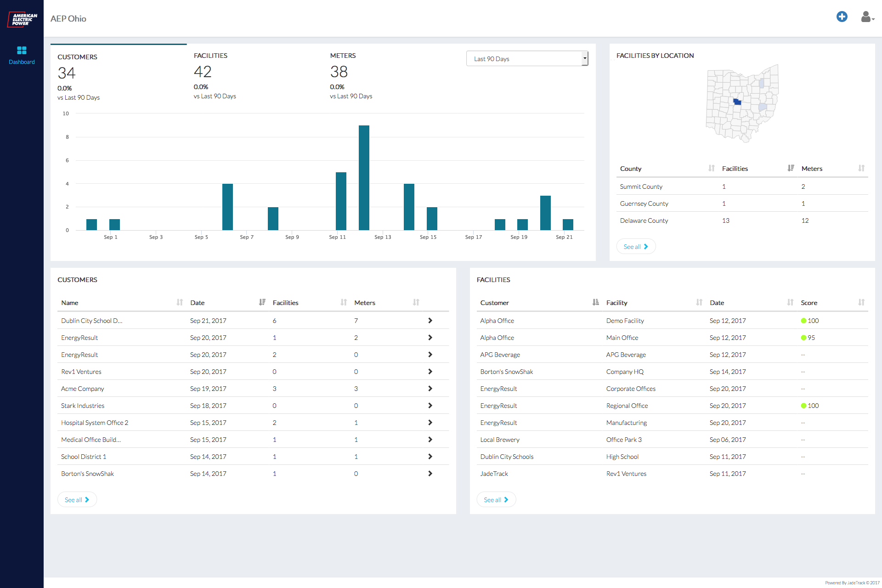
Task: Select the Facilities tab header
Action: [210, 55]
